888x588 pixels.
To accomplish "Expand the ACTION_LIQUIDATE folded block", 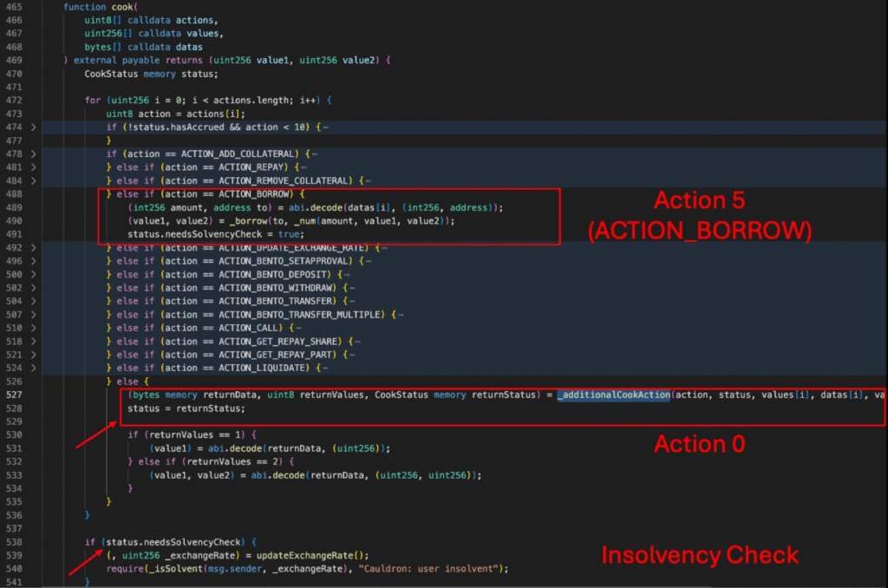I will point(34,368).
